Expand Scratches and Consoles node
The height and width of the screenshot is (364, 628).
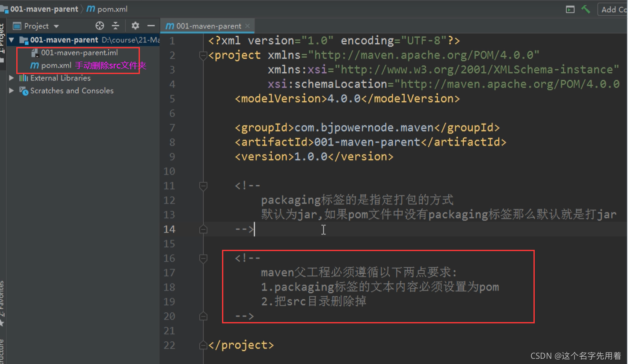coord(12,91)
